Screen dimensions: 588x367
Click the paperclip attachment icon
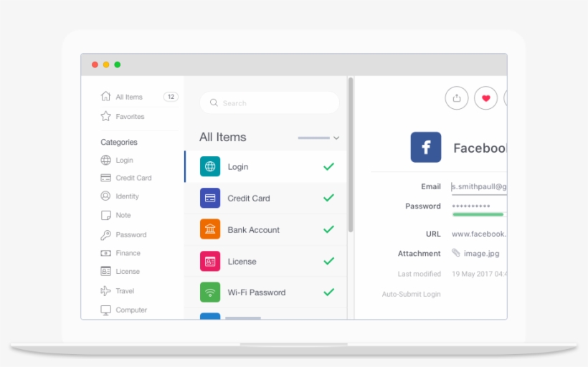click(455, 253)
